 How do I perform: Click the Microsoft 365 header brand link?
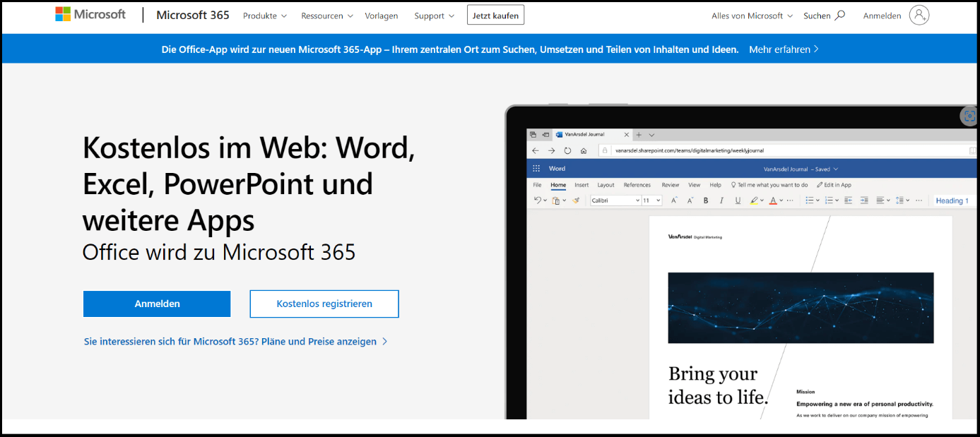click(192, 15)
